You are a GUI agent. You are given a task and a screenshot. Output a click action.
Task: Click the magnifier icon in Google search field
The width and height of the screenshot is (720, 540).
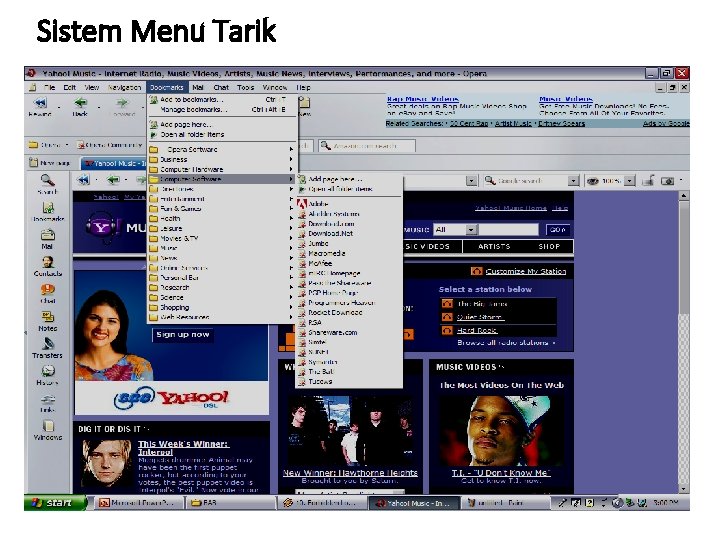(490, 180)
